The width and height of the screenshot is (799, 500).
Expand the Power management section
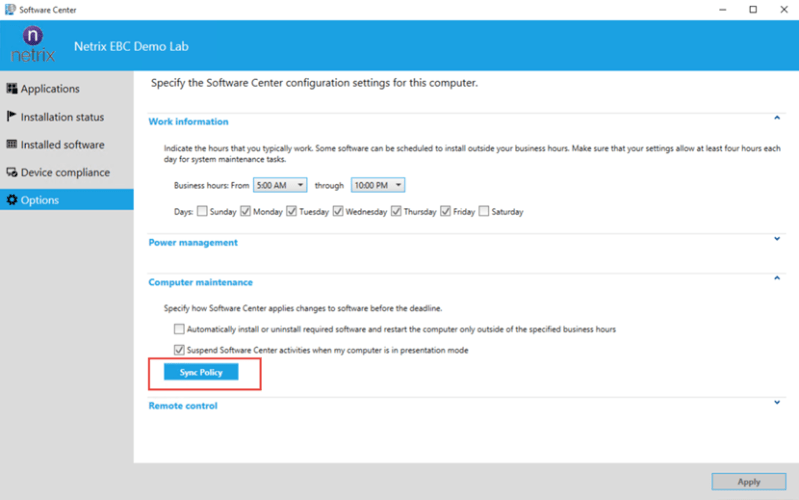point(776,239)
